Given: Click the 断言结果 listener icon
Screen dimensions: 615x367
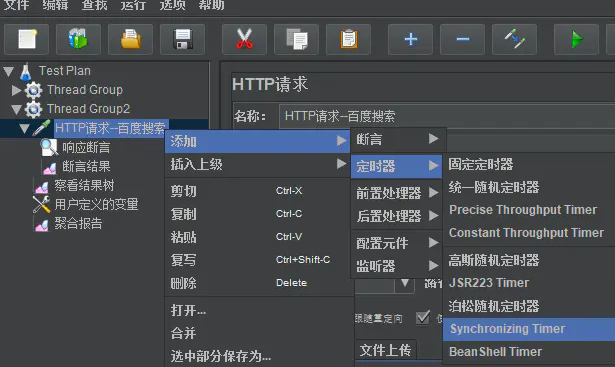Looking at the screenshot, I should pyautogui.click(x=49, y=168).
